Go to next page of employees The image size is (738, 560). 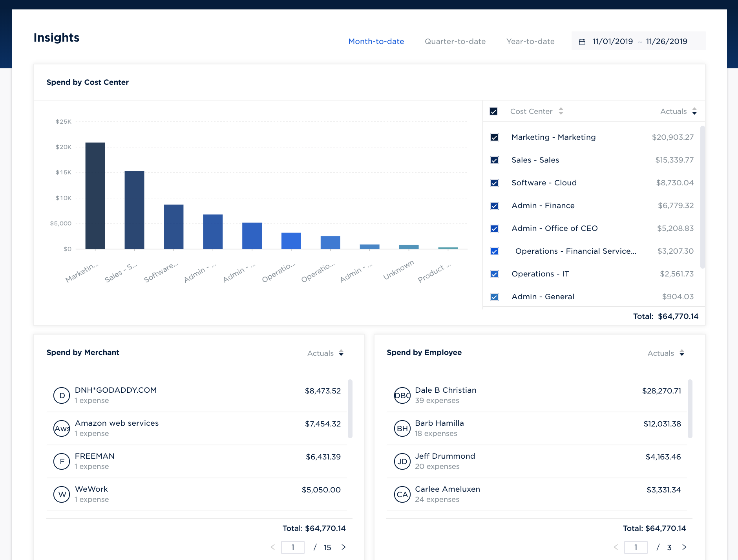pos(684,547)
